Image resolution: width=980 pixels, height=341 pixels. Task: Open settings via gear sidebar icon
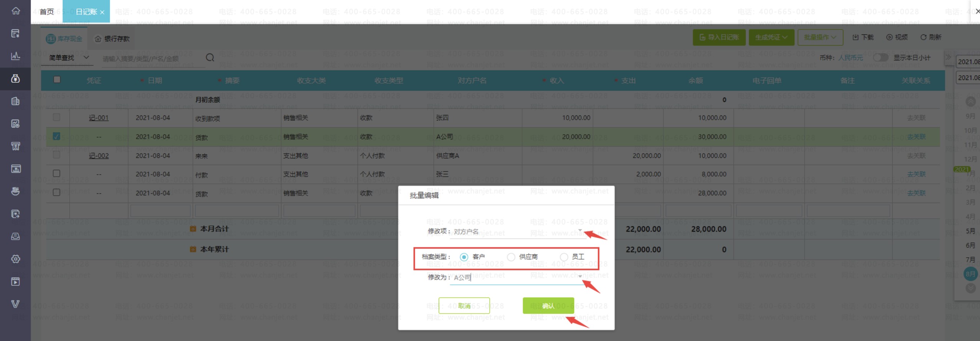pos(16,259)
